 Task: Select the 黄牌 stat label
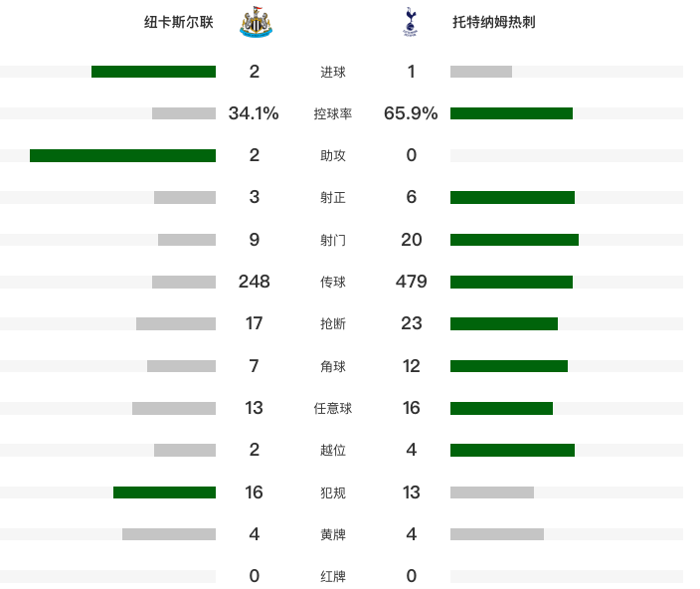click(x=332, y=534)
